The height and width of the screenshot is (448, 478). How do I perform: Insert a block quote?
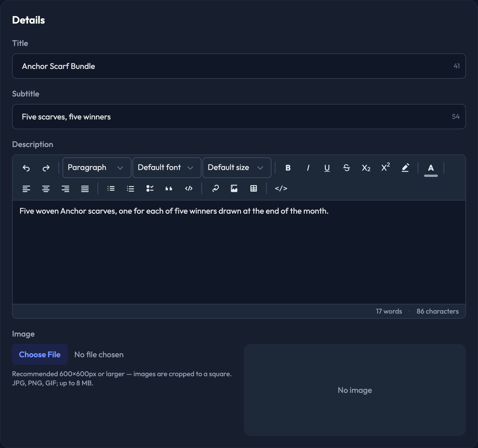point(169,188)
